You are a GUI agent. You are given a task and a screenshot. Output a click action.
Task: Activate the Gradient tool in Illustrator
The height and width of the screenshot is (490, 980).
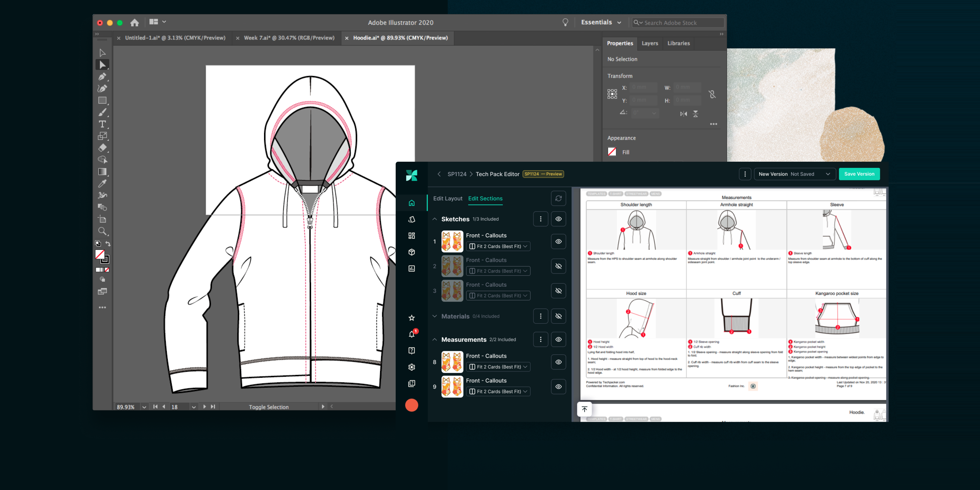[102, 171]
